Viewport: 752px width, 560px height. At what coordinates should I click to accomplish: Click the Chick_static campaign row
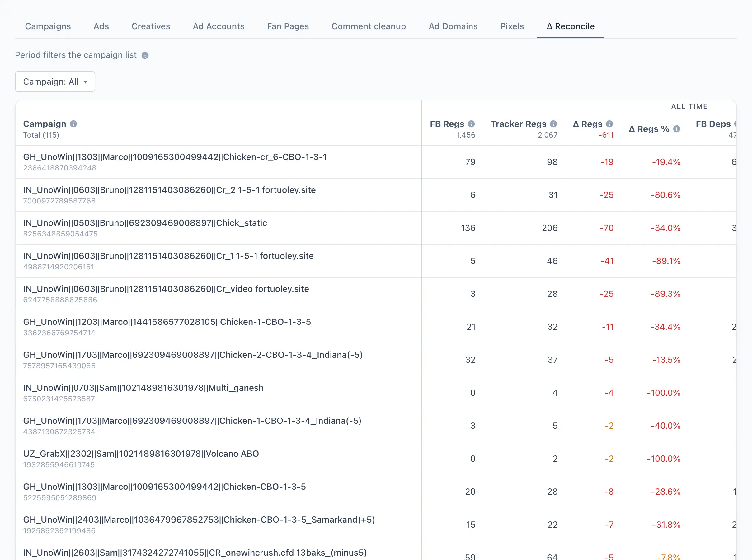[x=376, y=228]
